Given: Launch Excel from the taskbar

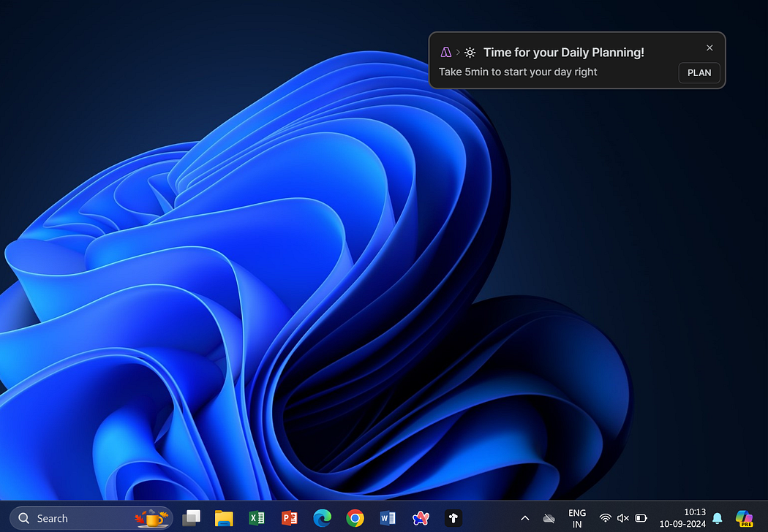Looking at the screenshot, I should click(257, 518).
